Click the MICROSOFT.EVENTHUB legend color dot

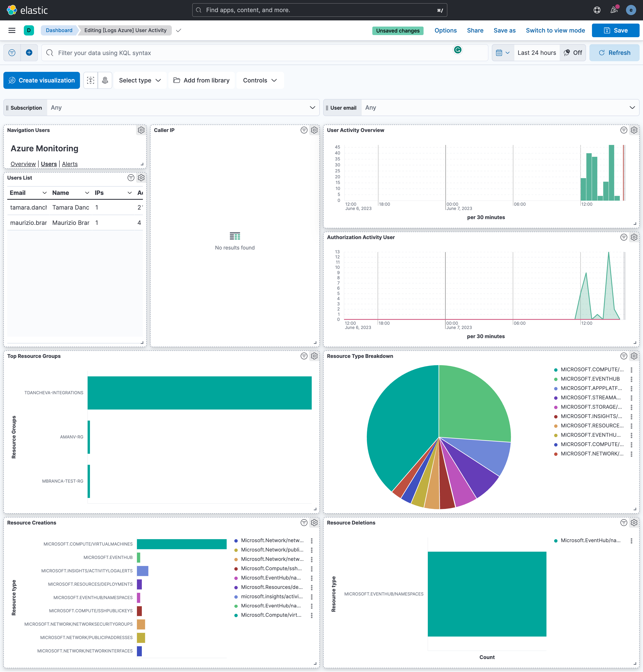[555, 379]
